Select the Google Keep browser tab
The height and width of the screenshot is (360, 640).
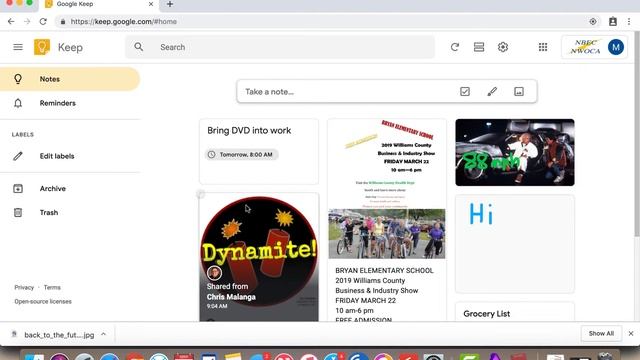98,4
